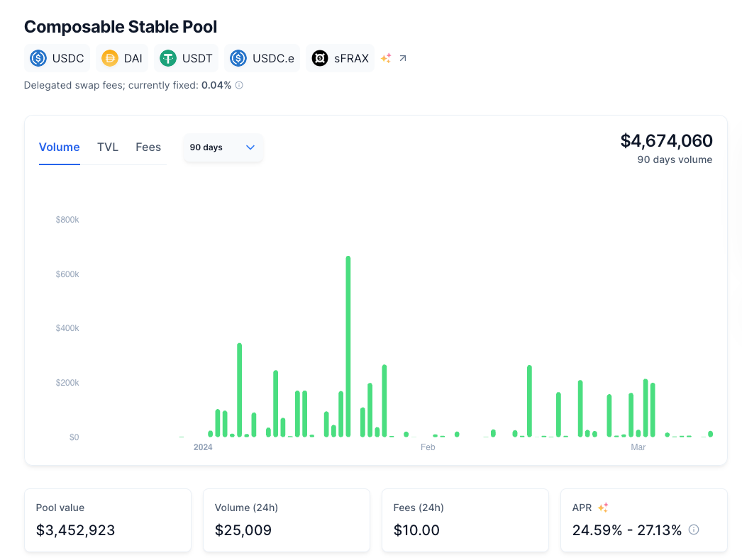Click the tallest green volume bar
Image resolution: width=742 pixels, height=560 pixels.
(x=348, y=346)
